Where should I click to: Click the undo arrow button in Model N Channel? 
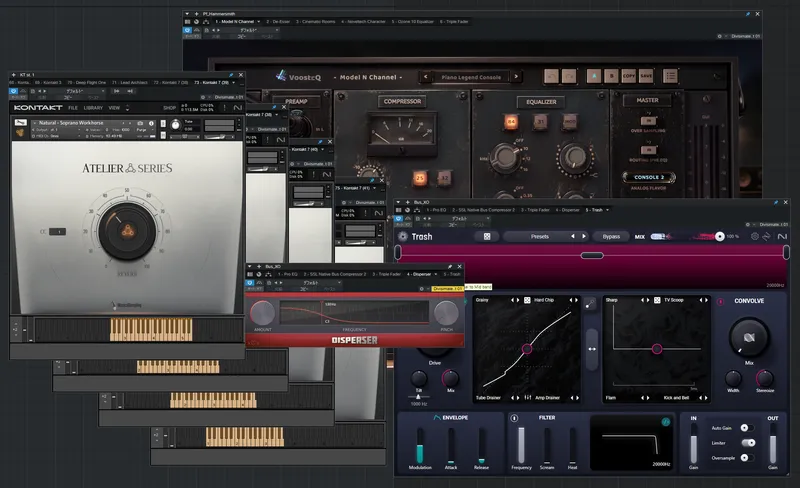click(551, 76)
